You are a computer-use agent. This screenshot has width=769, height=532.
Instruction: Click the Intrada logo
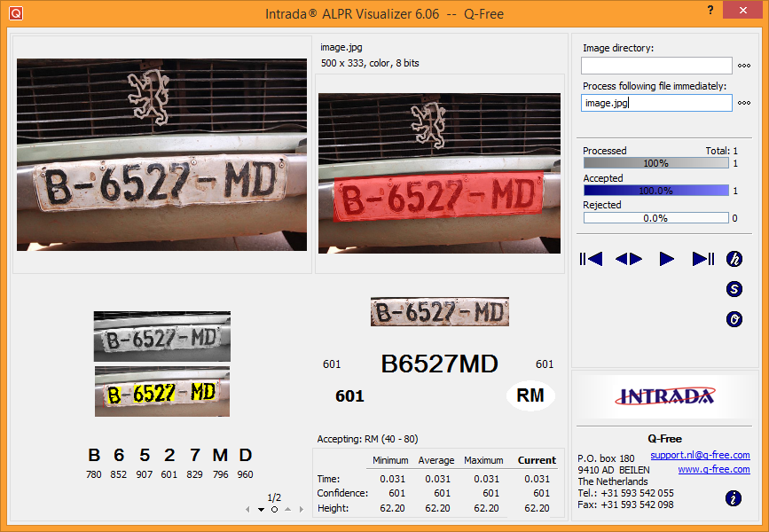pyautogui.click(x=665, y=396)
